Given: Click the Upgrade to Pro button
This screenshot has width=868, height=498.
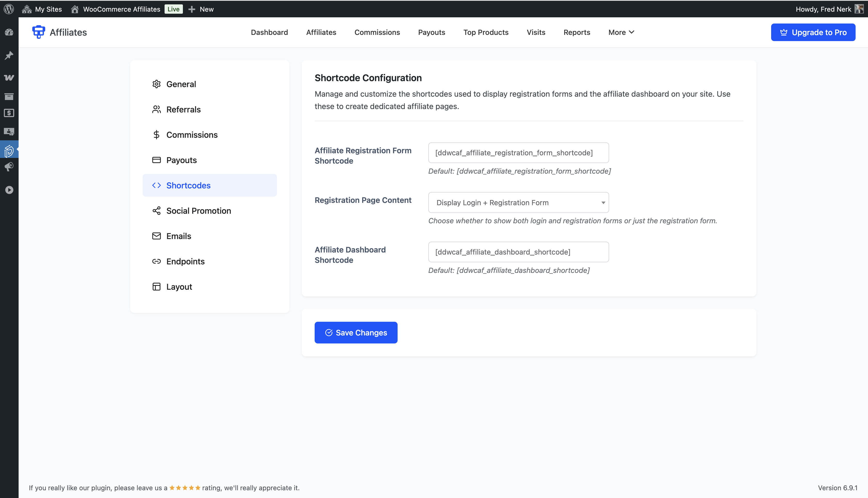Looking at the screenshot, I should coord(813,32).
